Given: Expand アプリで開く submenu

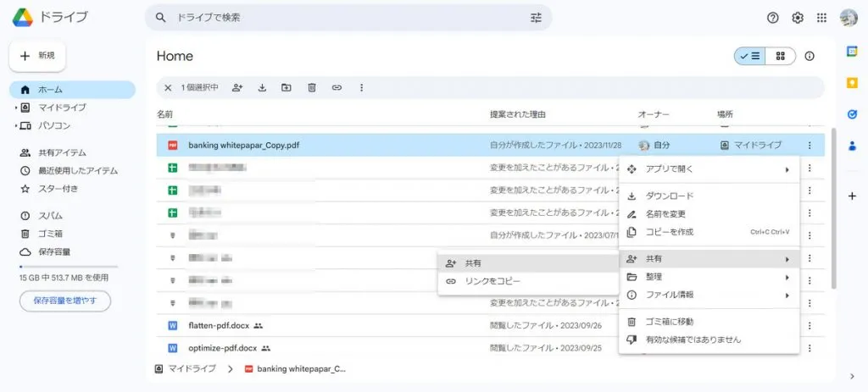Looking at the screenshot, I should (x=787, y=169).
